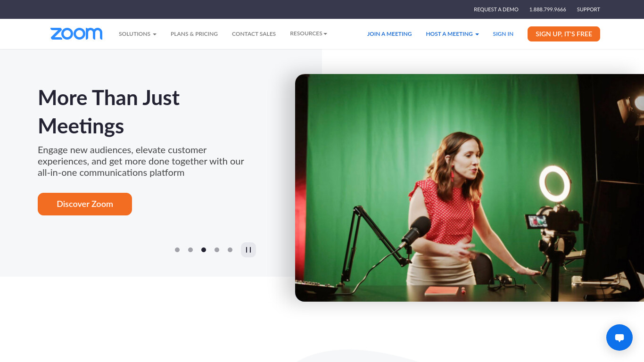Click Request a Demo link
The height and width of the screenshot is (362, 644).
point(496,9)
